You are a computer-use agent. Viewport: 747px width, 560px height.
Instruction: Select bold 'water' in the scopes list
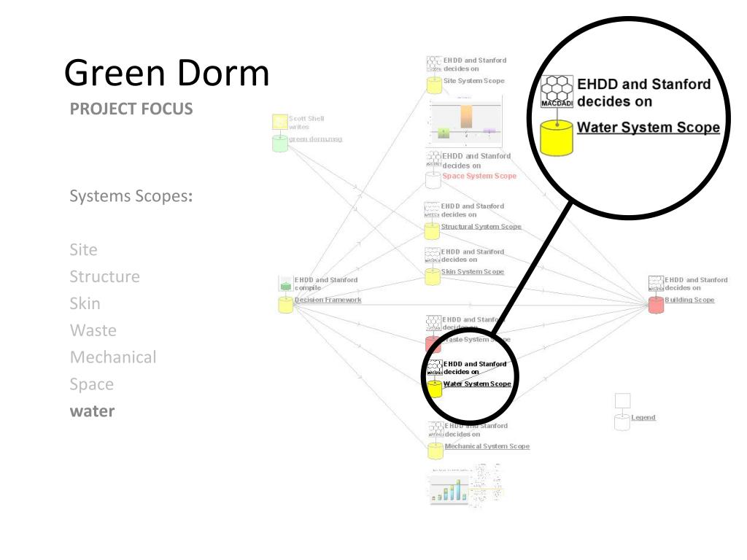92,411
